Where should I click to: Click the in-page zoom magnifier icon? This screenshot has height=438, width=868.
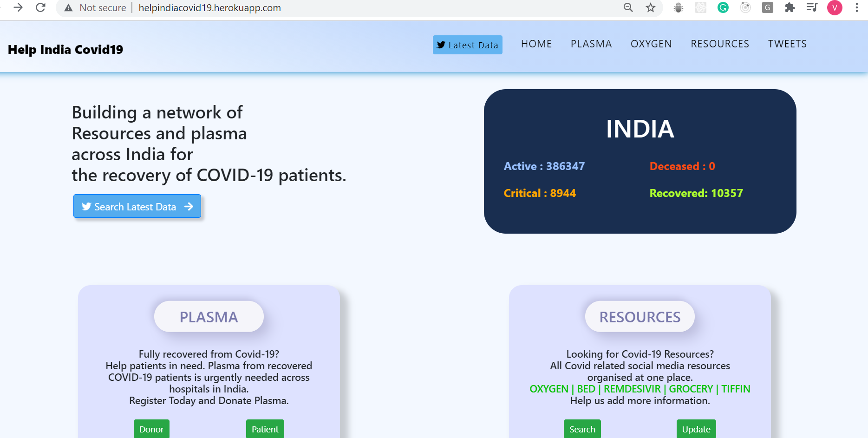pos(628,7)
